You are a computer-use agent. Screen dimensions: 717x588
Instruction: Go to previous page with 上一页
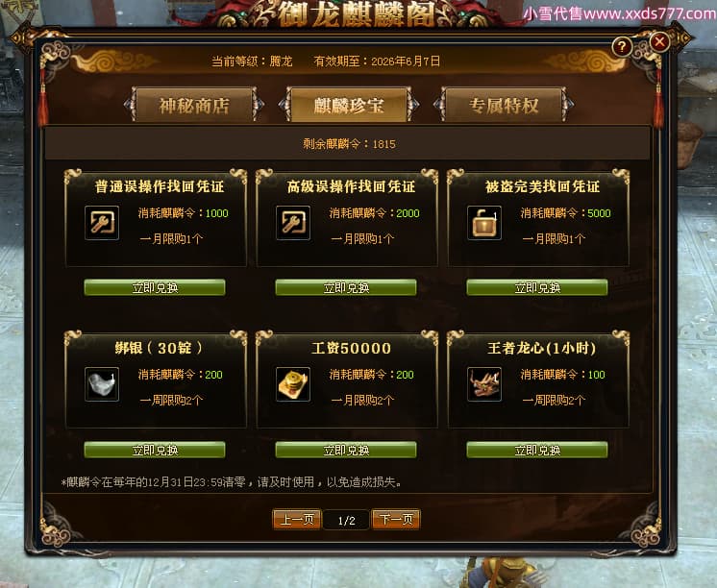click(297, 520)
